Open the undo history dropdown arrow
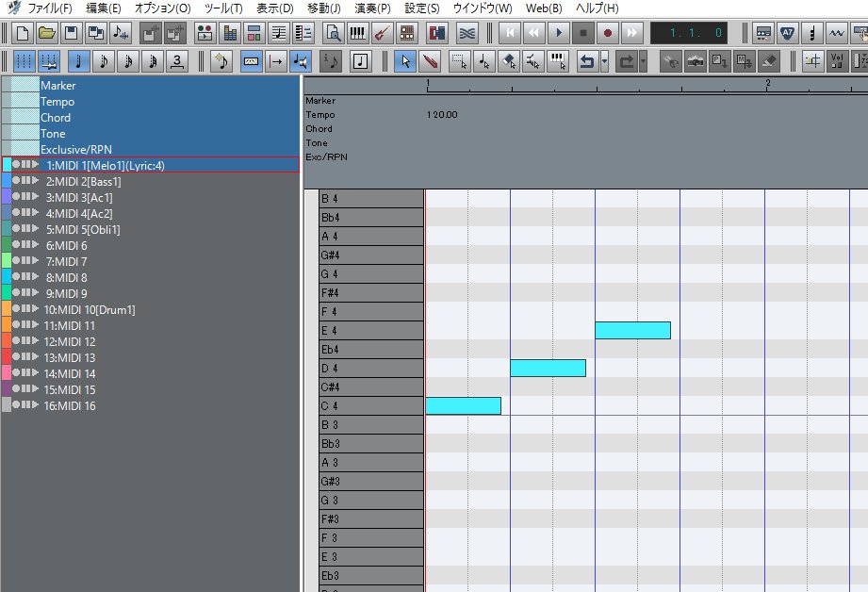Image resolution: width=868 pixels, height=592 pixels. [604, 61]
